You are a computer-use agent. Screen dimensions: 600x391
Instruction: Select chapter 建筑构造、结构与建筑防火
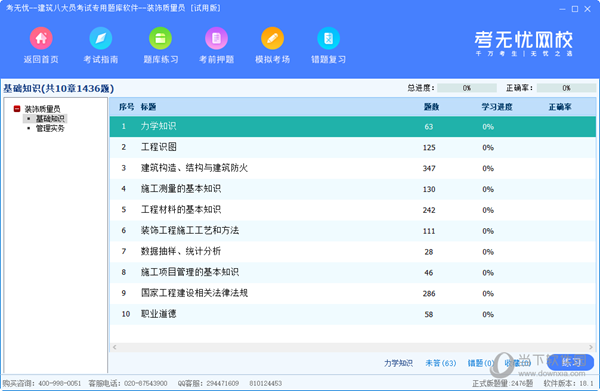pyautogui.click(x=352, y=168)
